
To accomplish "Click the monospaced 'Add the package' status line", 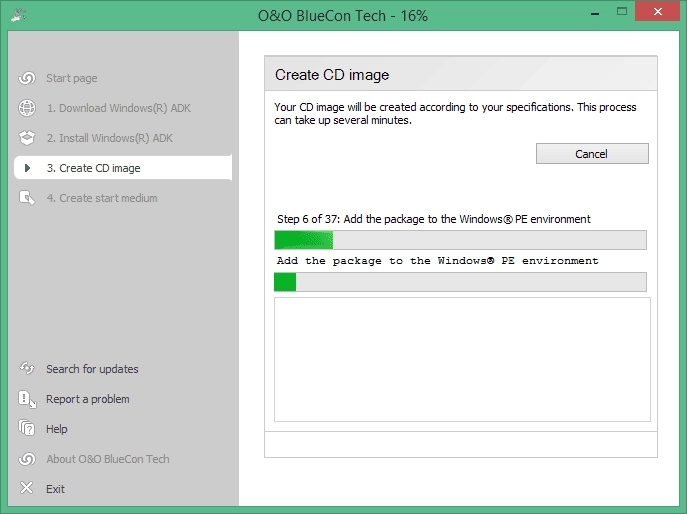I will pos(437,261).
